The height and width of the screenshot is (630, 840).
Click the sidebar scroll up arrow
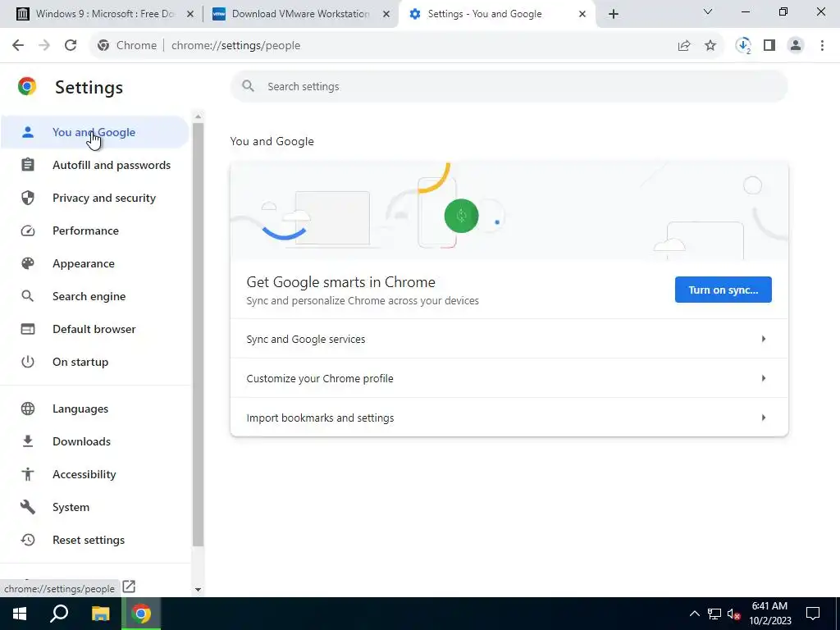point(199,116)
